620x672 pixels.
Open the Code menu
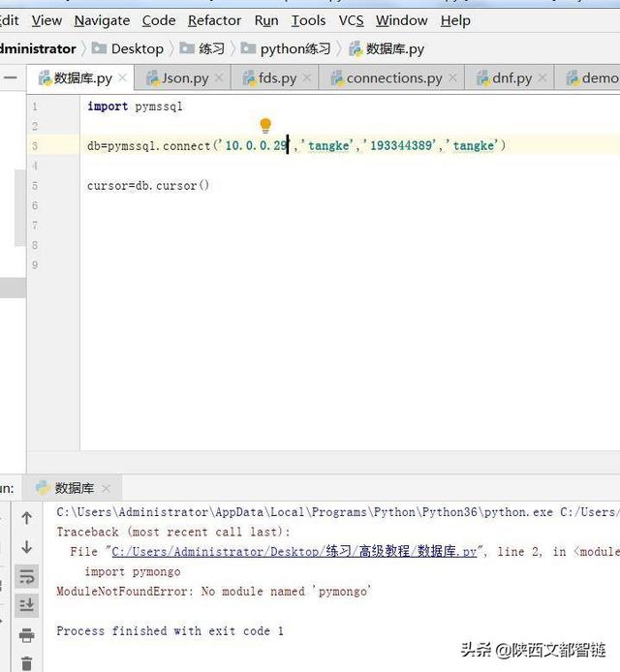point(159,20)
